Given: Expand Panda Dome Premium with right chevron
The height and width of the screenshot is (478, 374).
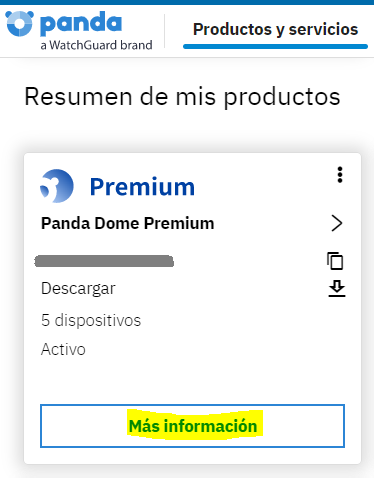Looking at the screenshot, I should (x=337, y=223).
